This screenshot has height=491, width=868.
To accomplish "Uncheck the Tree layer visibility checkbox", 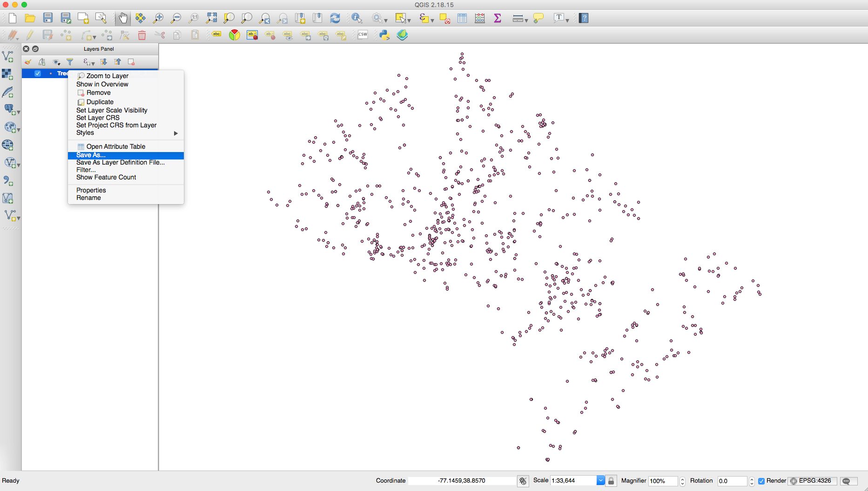I will 38,73.
